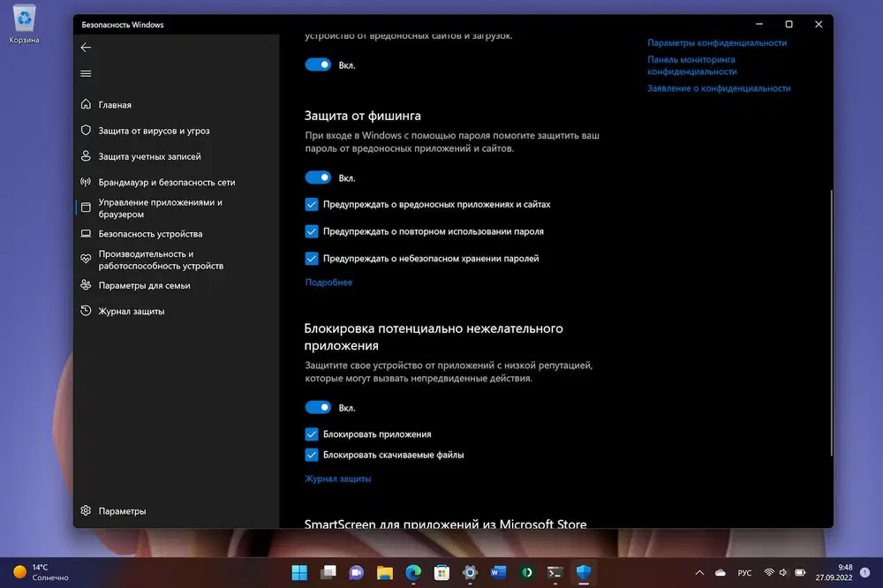Open Параметры для семьи section

pos(144,285)
